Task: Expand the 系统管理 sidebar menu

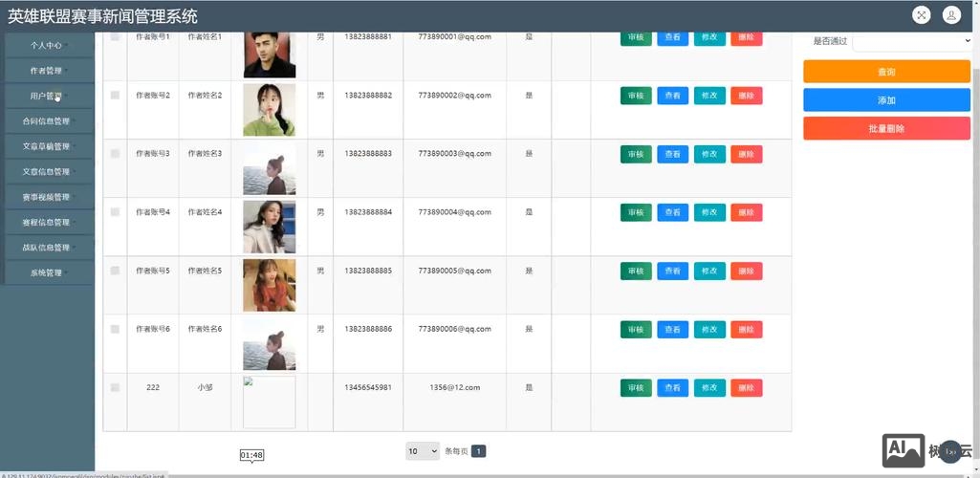Action: click(x=48, y=273)
